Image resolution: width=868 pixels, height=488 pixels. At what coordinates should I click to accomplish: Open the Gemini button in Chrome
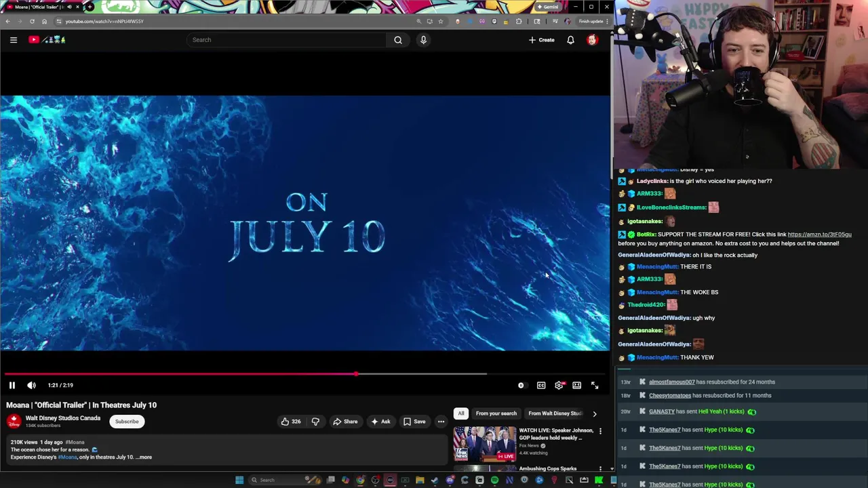pos(547,7)
